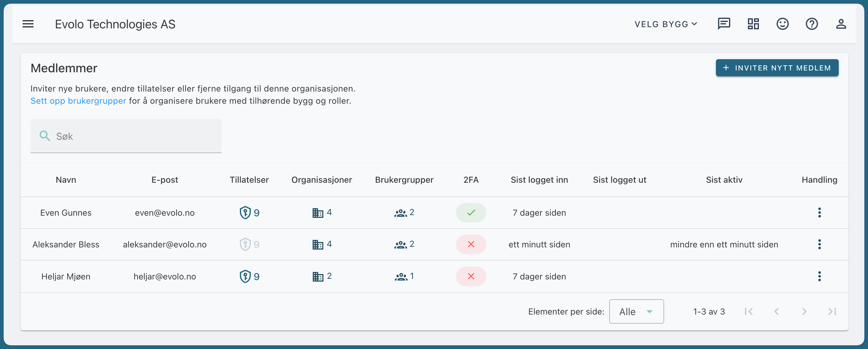Image resolution: width=868 pixels, height=349 pixels.
Task: Focus the Søk search field
Action: (126, 136)
